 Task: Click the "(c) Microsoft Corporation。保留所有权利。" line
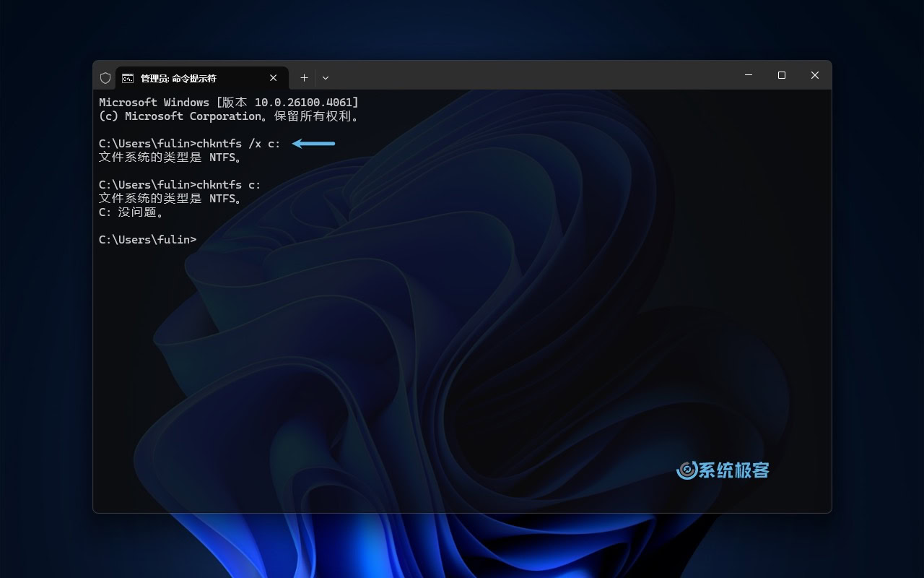click(229, 116)
